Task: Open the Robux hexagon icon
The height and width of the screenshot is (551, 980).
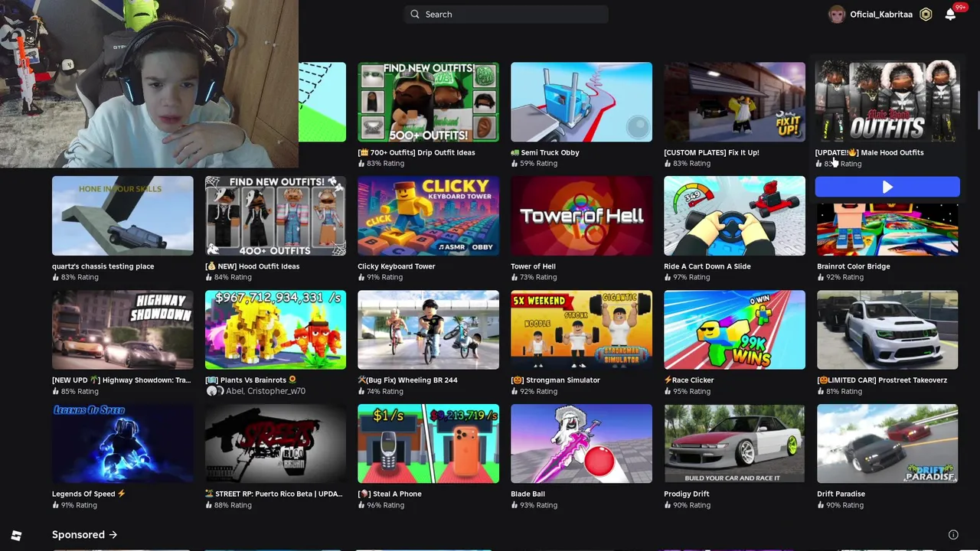Action: (x=926, y=15)
